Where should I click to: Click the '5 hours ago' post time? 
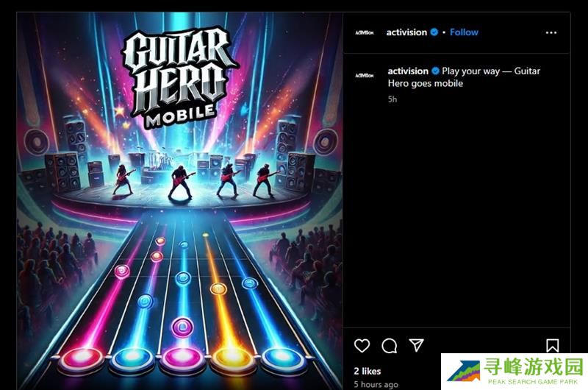pyautogui.click(x=376, y=384)
